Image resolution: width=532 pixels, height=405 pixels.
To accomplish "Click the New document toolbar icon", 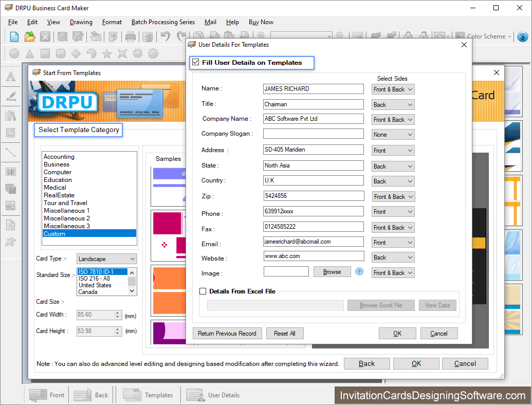I will click(x=14, y=36).
